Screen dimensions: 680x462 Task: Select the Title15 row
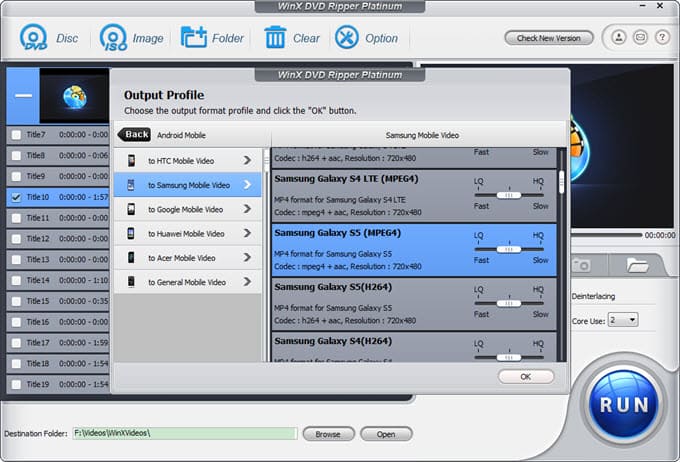[x=58, y=301]
